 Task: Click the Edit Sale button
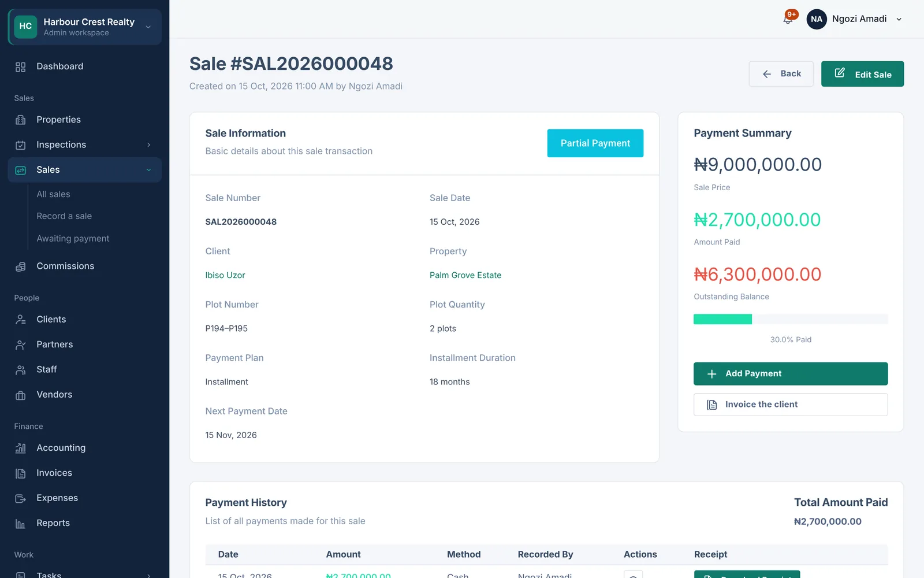tap(862, 74)
